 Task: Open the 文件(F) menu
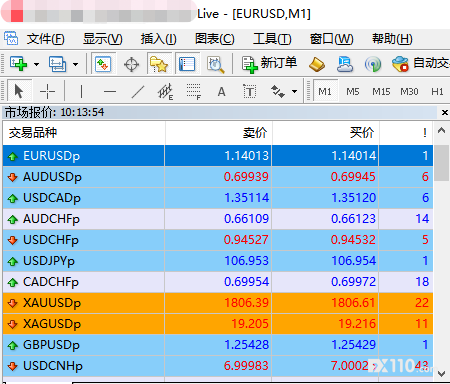pyautogui.click(x=46, y=39)
